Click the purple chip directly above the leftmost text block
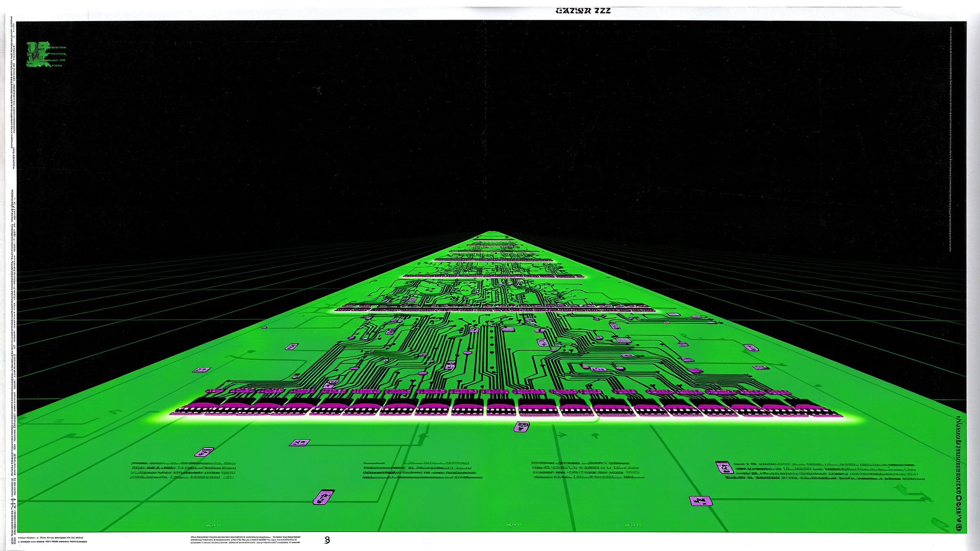Image resolution: width=980 pixels, height=551 pixels. (x=204, y=452)
